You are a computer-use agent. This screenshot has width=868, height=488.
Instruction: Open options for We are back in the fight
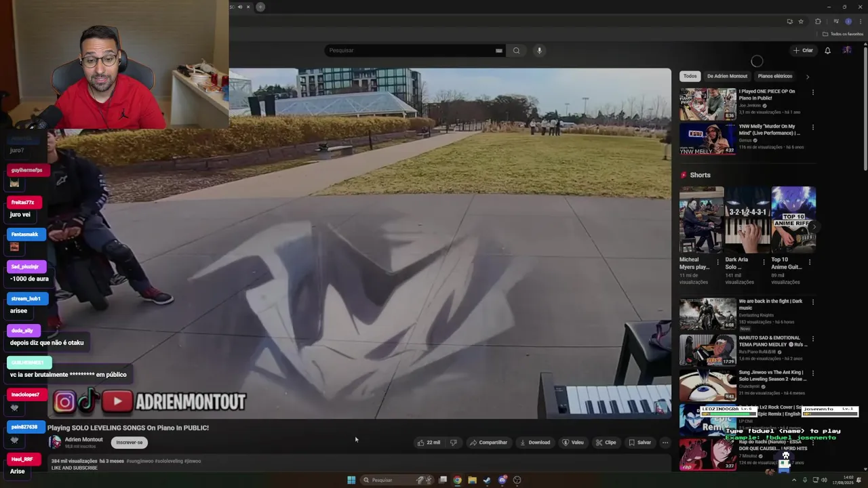(812, 302)
